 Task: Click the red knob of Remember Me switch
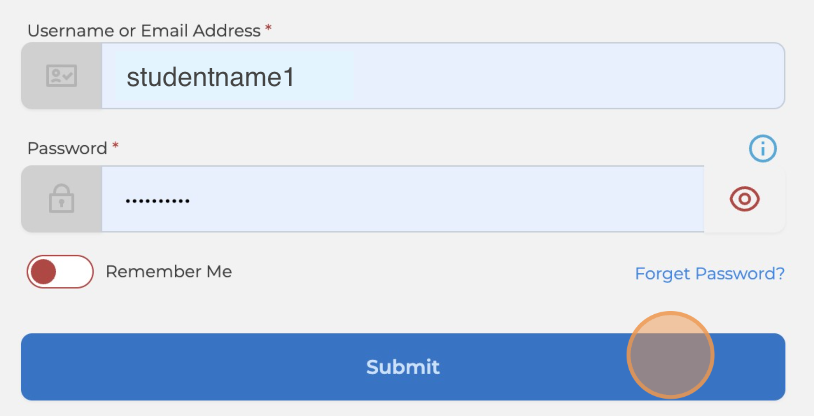coord(44,271)
